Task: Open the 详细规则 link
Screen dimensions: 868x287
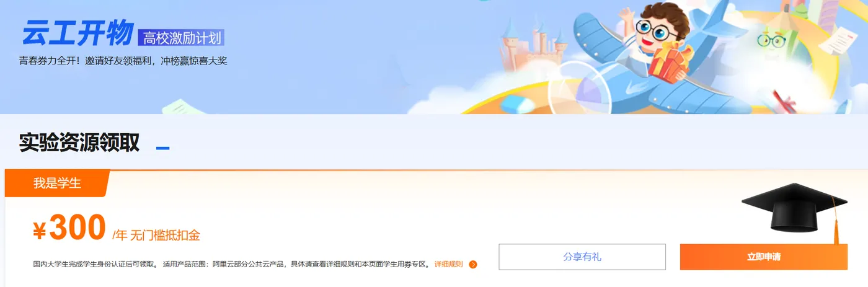Action: click(x=448, y=264)
